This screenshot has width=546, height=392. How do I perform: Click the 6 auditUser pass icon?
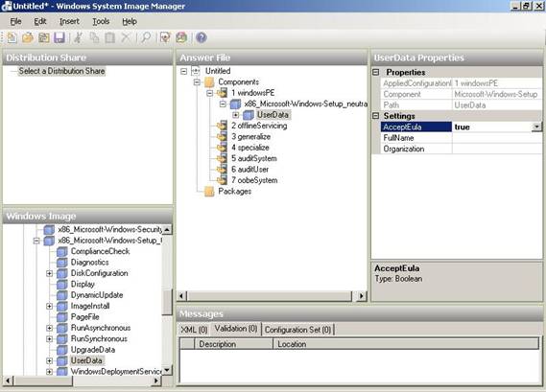click(222, 170)
